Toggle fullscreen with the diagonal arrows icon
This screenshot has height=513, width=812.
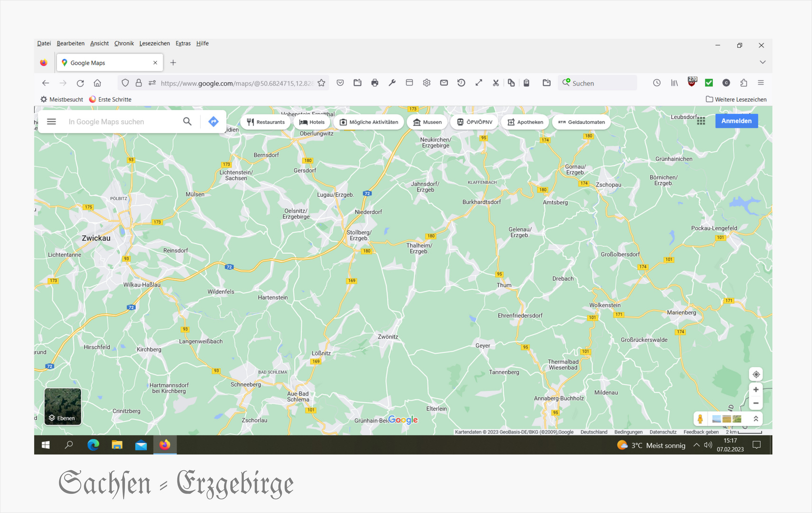(x=479, y=83)
